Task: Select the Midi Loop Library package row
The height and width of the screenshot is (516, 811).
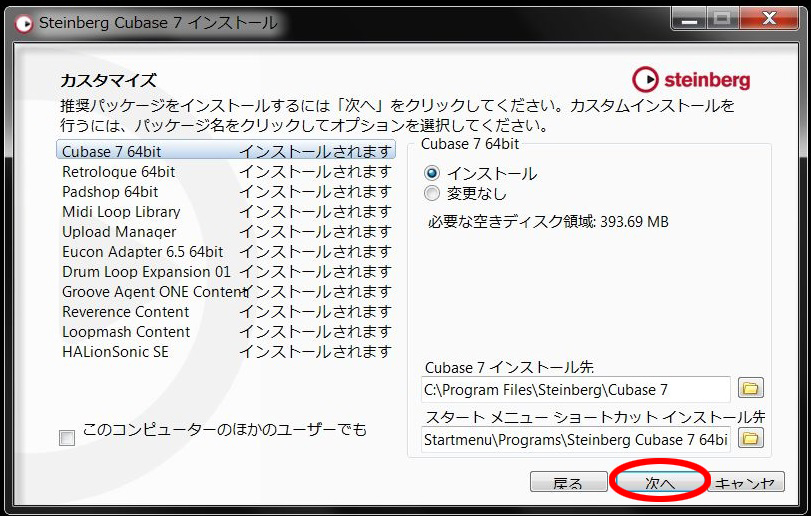Action: point(226,211)
